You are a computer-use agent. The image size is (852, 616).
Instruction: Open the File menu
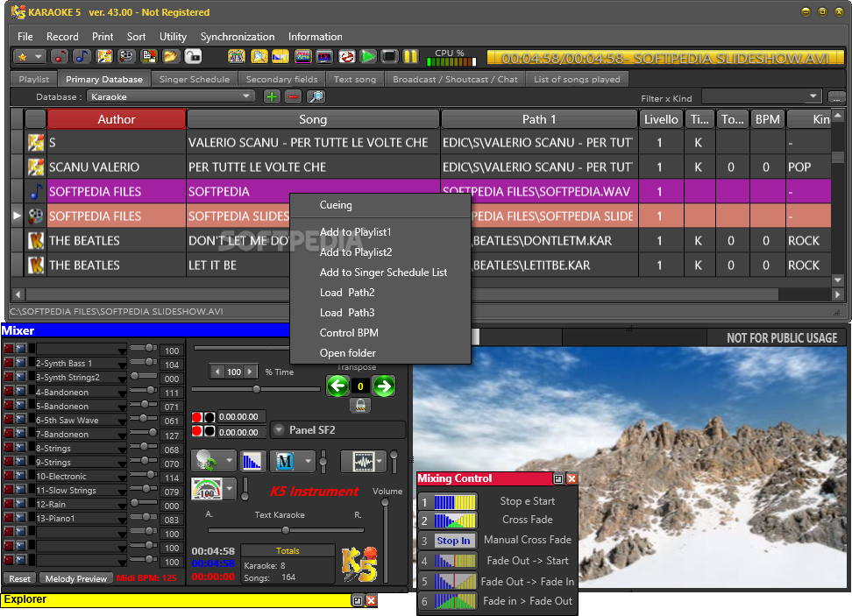(25, 37)
